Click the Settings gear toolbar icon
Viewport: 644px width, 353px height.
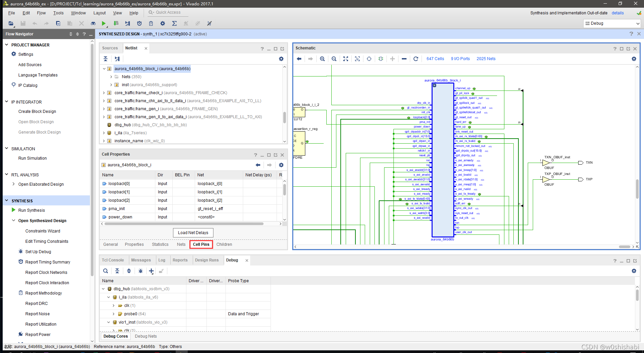point(162,23)
